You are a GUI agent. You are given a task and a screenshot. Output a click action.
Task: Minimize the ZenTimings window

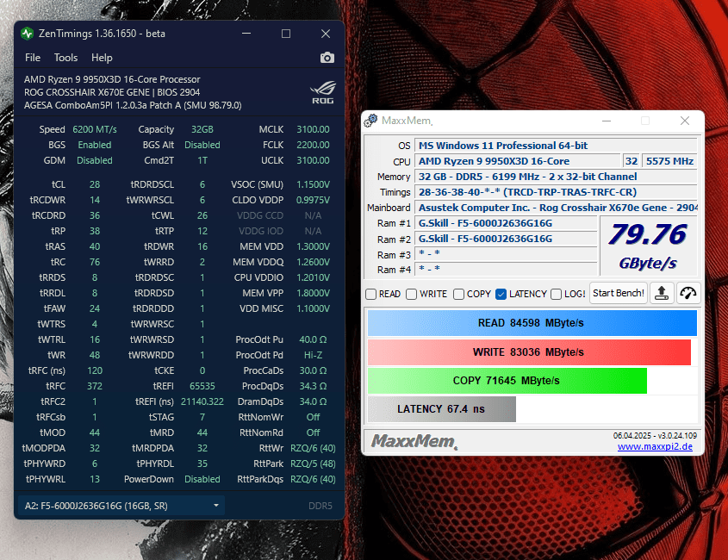246,34
